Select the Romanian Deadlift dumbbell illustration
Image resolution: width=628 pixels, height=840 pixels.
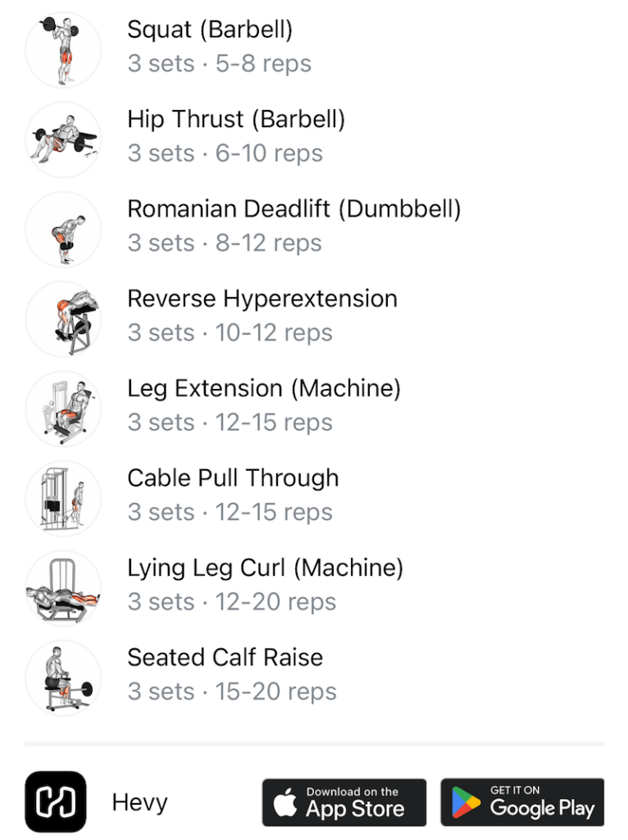[x=63, y=230]
